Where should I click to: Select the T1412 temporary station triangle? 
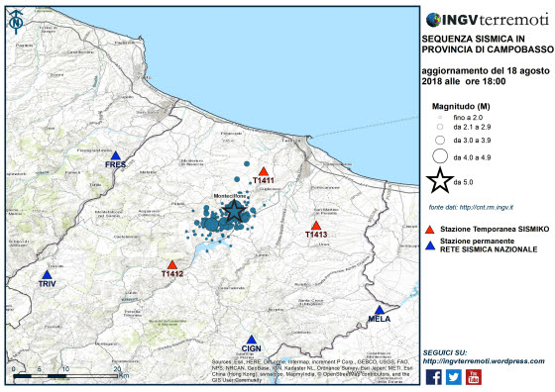[x=172, y=264]
